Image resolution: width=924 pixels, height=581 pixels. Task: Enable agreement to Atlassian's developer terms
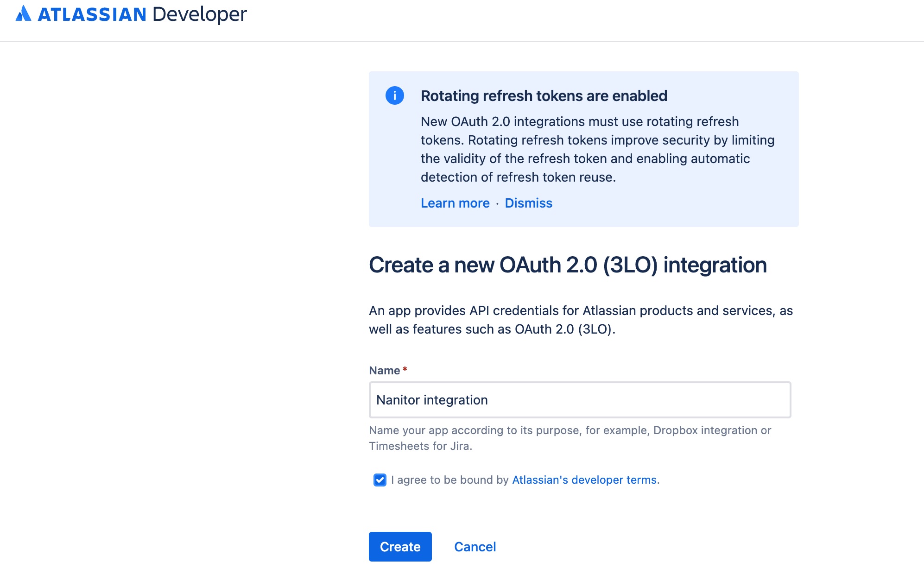pos(379,480)
